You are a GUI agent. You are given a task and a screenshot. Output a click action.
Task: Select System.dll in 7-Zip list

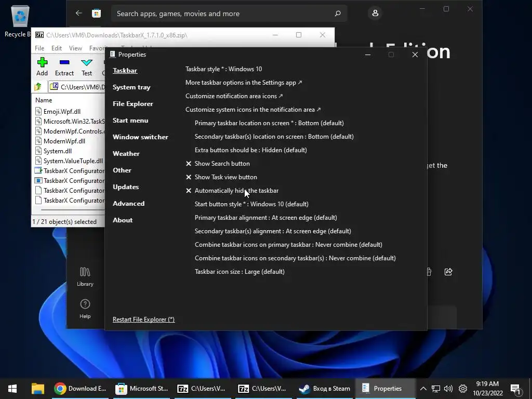coord(54,151)
